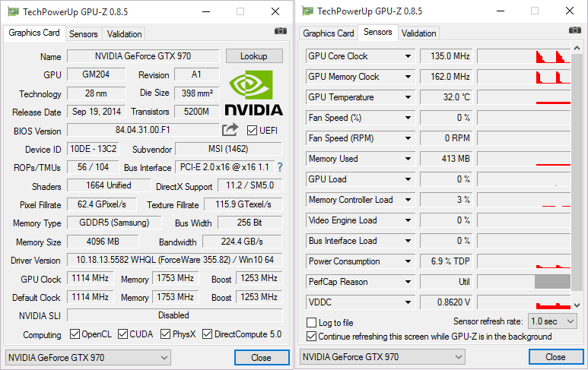Click Close button in left window
Image resolution: width=588 pixels, height=370 pixels.
click(262, 358)
